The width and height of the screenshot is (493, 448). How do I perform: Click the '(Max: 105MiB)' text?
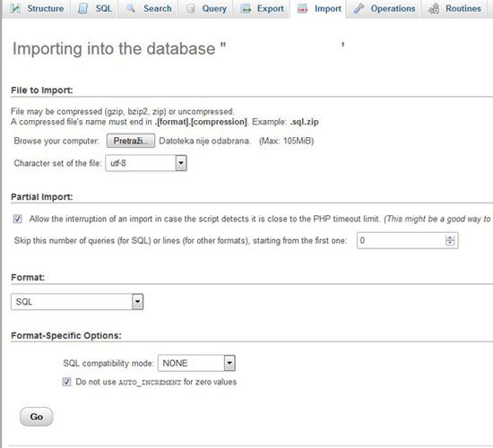(286, 141)
